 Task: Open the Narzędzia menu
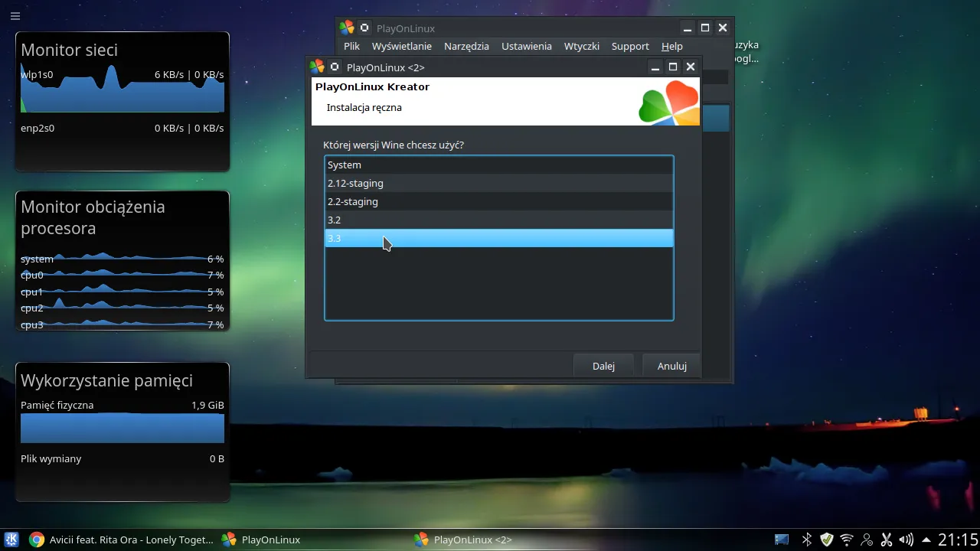coord(466,46)
